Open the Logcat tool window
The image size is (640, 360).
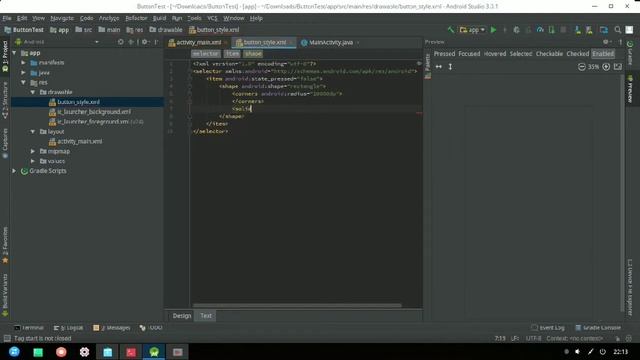click(x=68, y=328)
